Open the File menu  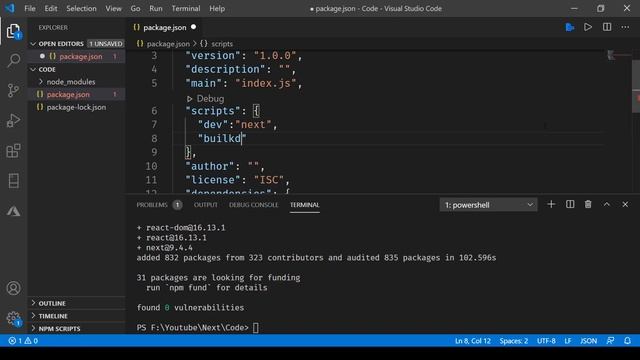point(30,8)
